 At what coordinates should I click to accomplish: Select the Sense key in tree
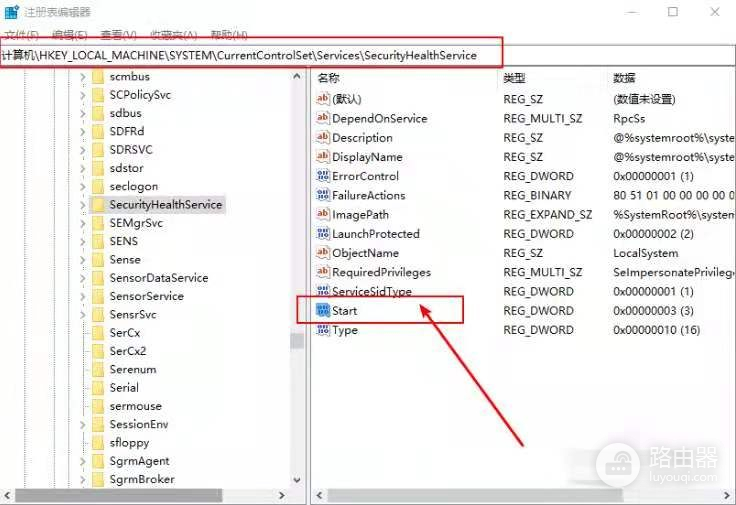tap(125, 260)
